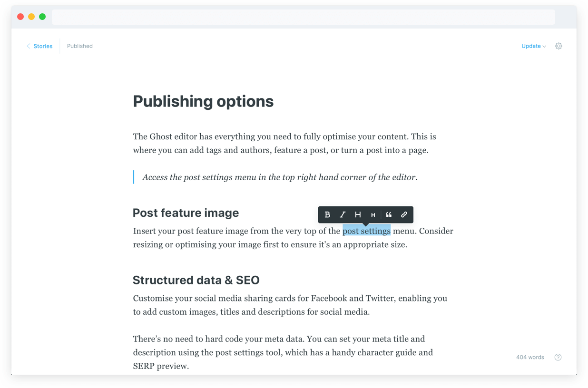Select the highlighted post settings text
The height and width of the screenshot is (388, 588).
(x=366, y=231)
